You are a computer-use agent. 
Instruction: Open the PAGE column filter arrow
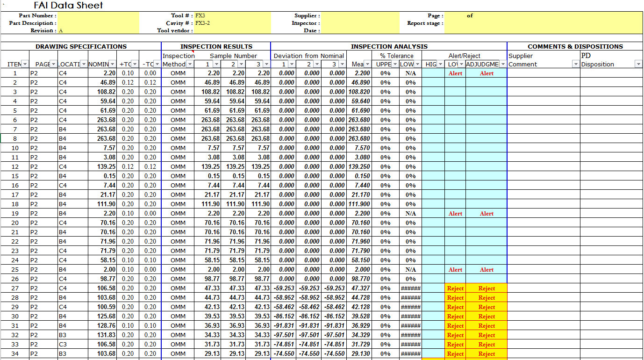[x=54, y=64]
